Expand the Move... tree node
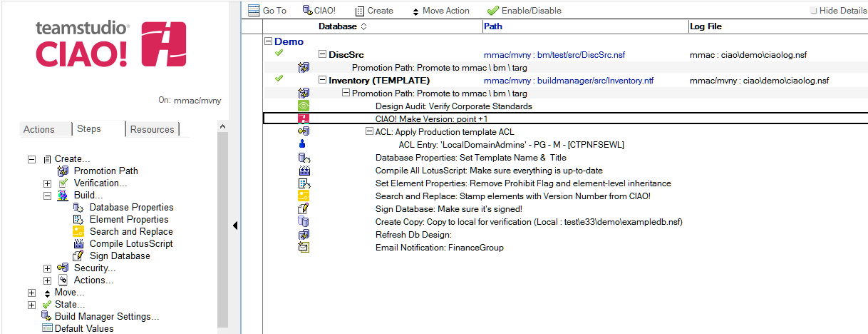 point(31,293)
